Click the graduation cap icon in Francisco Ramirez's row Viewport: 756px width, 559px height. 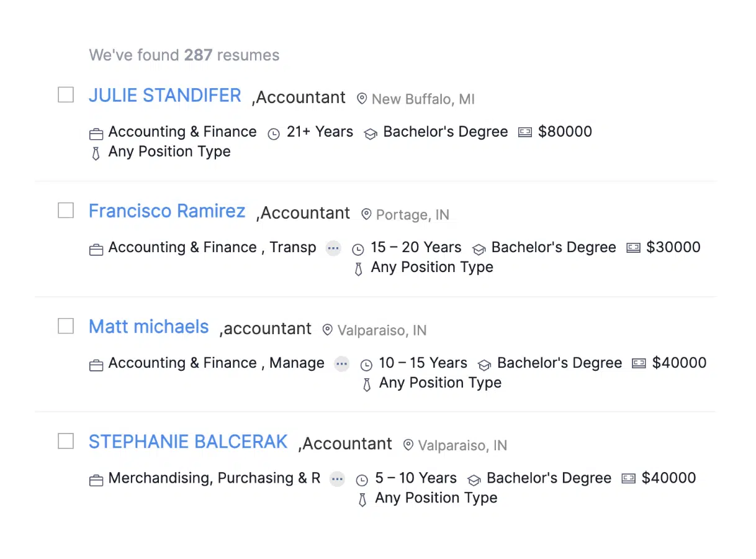pyautogui.click(x=479, y=249)
